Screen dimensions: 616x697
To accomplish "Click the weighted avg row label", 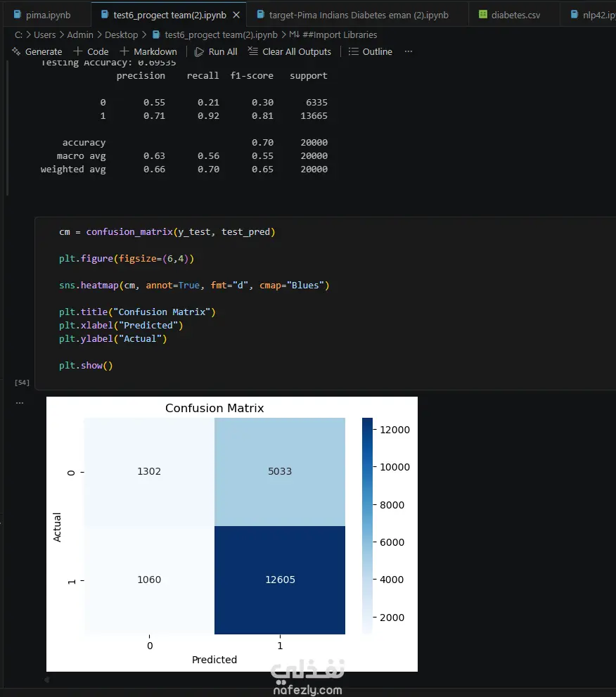I will 73,170.
